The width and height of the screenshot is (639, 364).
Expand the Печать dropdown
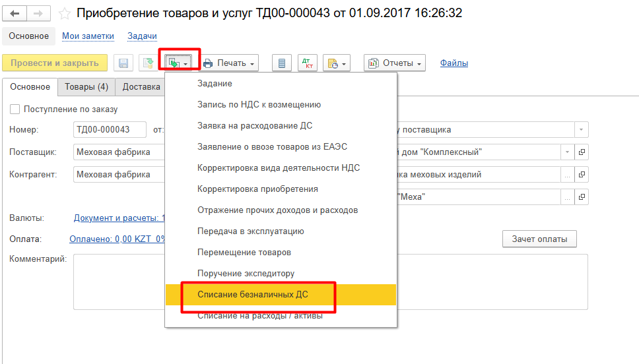(x=230, y=63)
